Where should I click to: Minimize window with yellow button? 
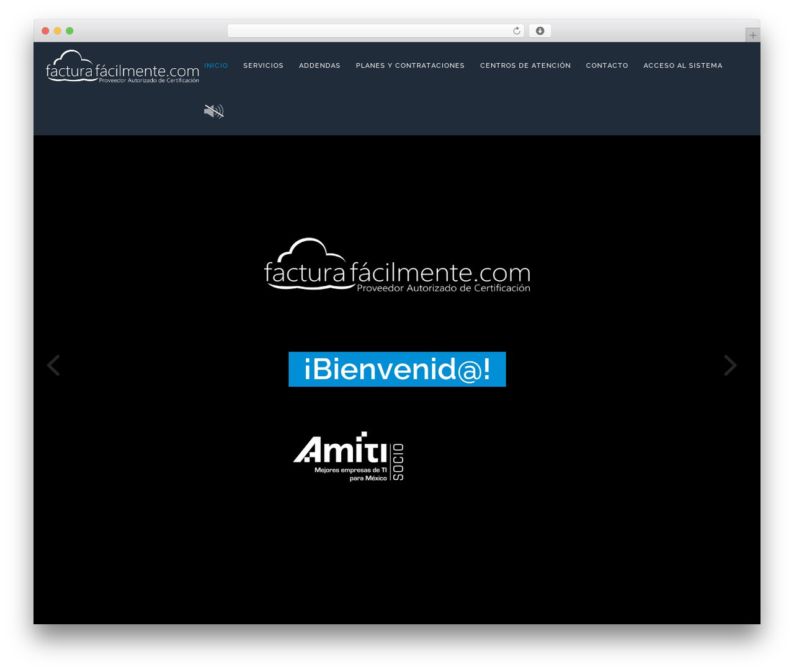[57, 31]
